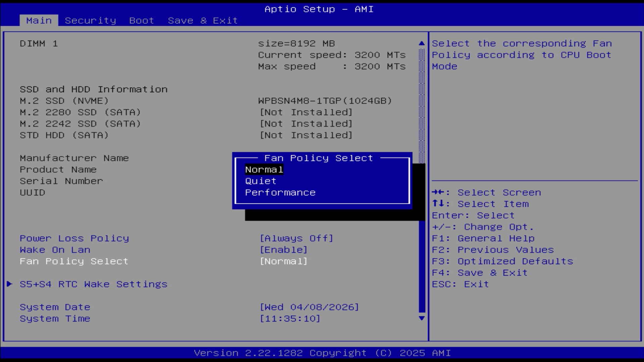Viewport: 644px width, 362px height.
Task: Select Normal in Fan Policy popup
Action: pos(264,170)
